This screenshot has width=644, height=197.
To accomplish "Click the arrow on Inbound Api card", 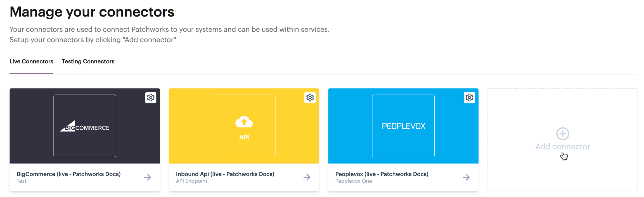I will click(x=307, y=177).
